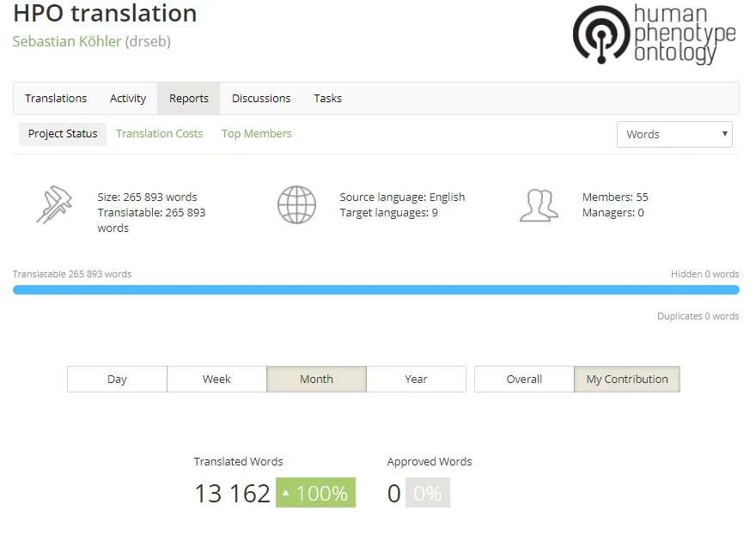Click the green 100% change badge

tap(316, 493)
